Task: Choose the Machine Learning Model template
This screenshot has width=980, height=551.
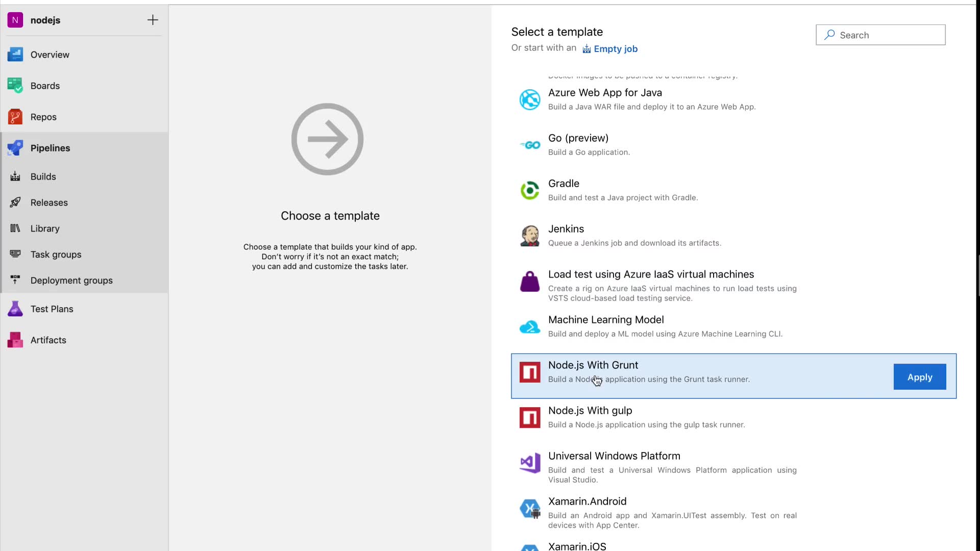Action: [606, 320]
